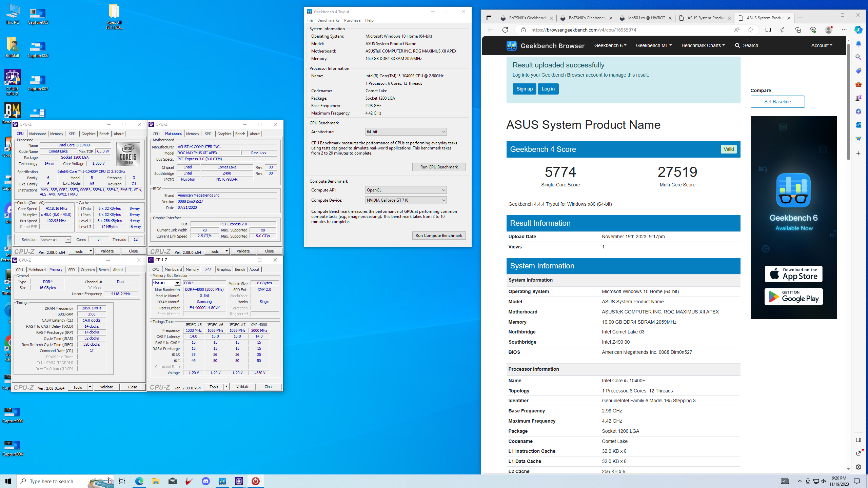Image resolution: width=868 pixels, height=488 pixels.
Task: Expand Benchmark Charts navigation dropdown
Action: [703, 45]
